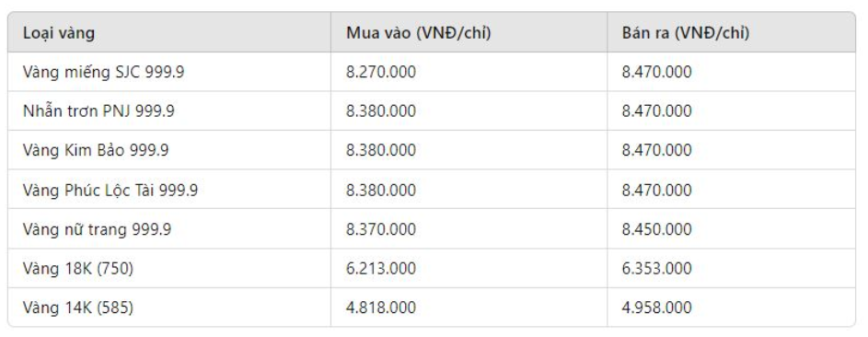Select the "Vàng miếng SJC 999.9" cell
Screen dimensions: 868x337
[x=169, y=72]
